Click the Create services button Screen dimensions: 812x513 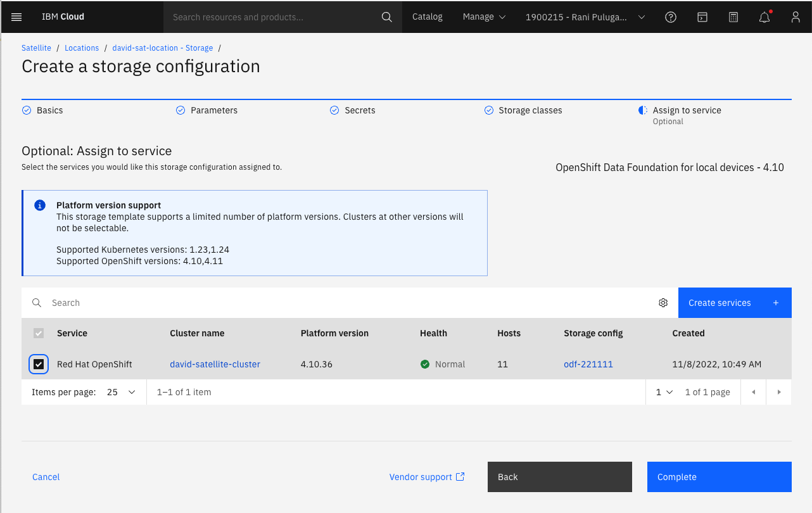735,303
